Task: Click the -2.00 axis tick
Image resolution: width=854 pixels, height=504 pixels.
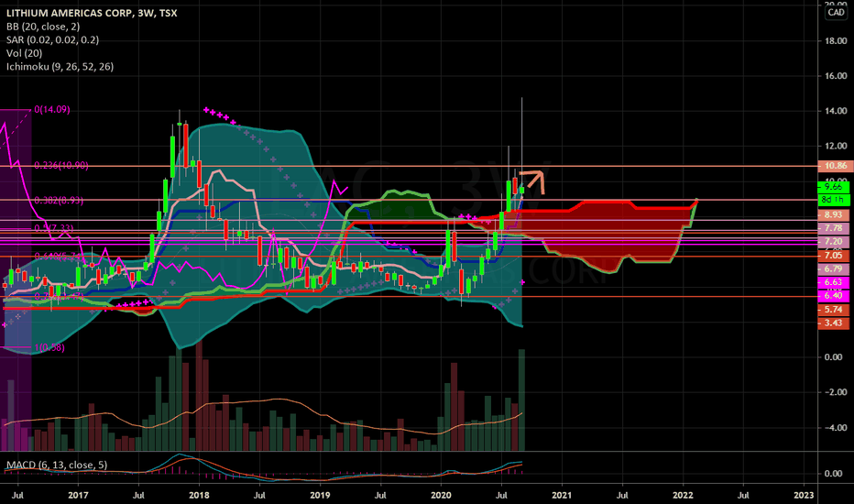Action: tap(835, 392)
